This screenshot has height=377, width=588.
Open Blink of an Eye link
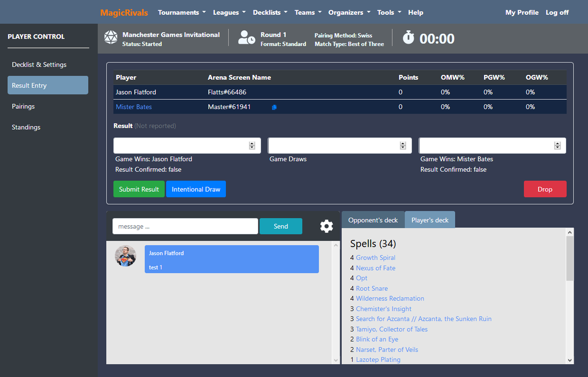[x=377, y=339]
